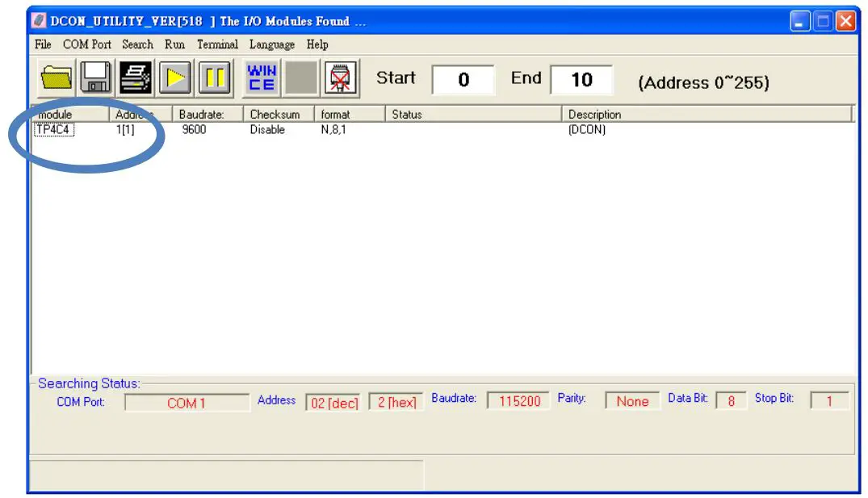Save module settings using the diskette icon
The height and width of the screenshot is (498, 868).
point(94,77)
